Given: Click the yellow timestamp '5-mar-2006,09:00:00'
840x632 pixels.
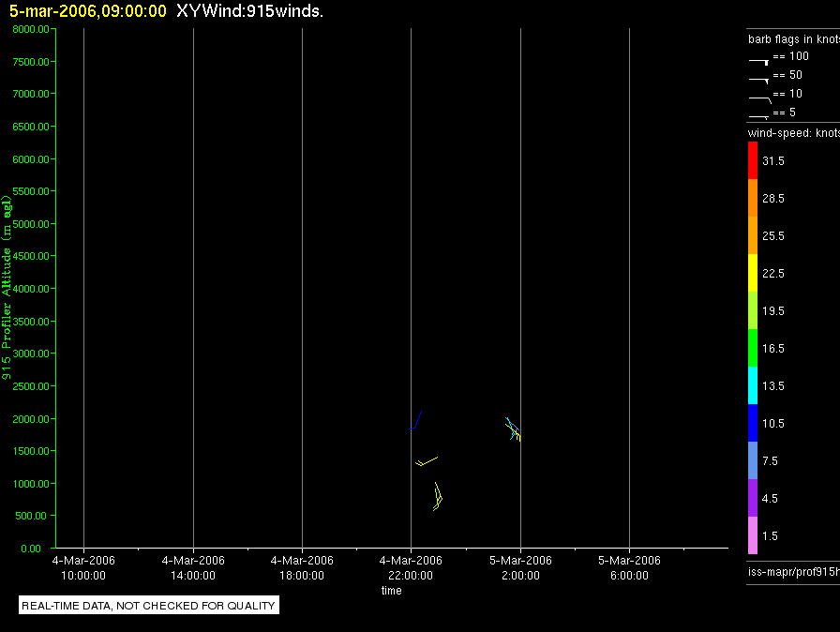Looking at the screenshot, I should click(x=88, y=11).
